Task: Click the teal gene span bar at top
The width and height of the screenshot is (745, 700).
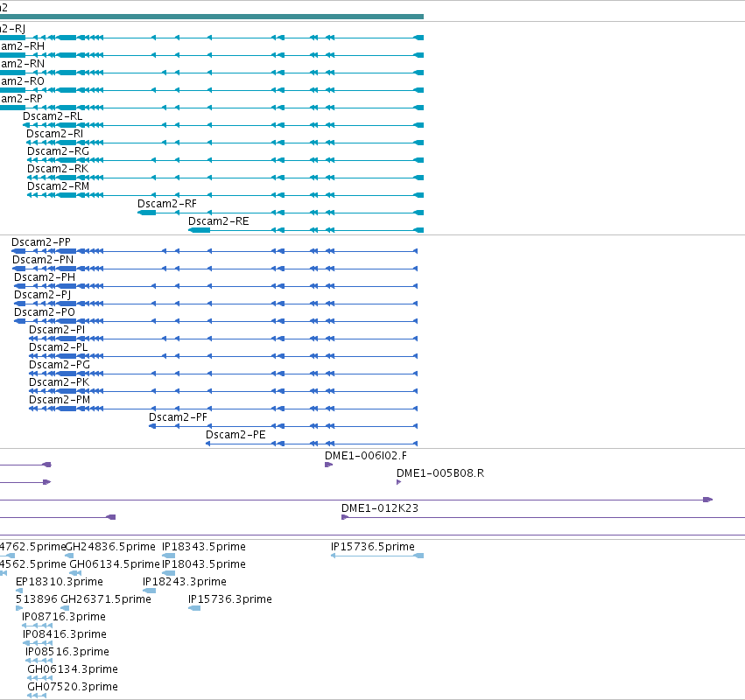Action: click(x=212, y=17)
